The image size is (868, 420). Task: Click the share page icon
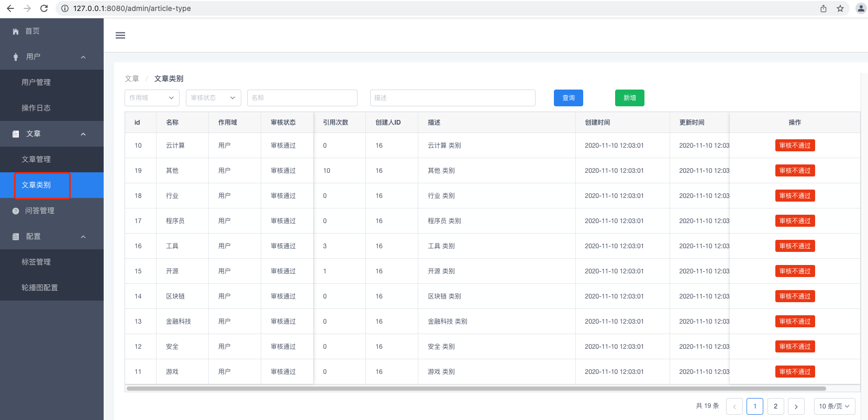point(824,8)
